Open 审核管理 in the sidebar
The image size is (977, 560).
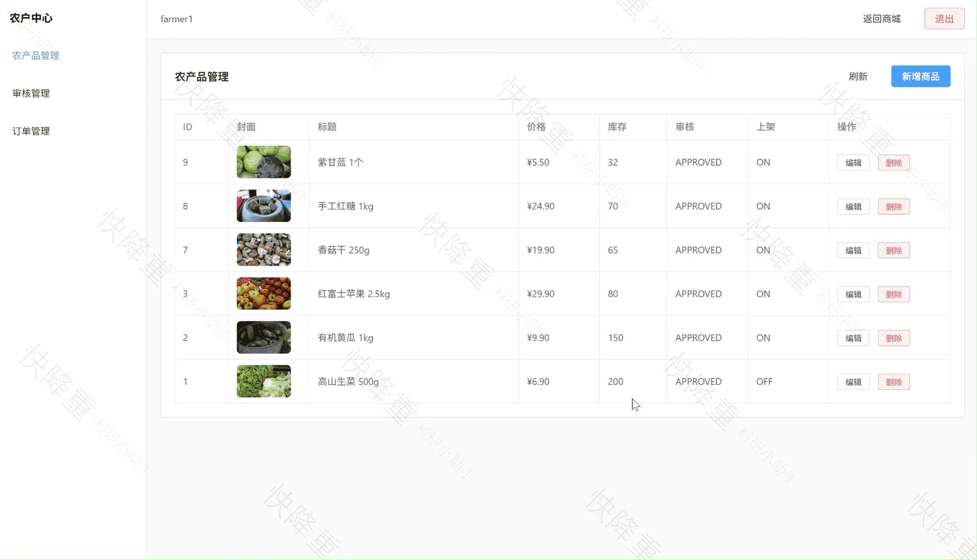(31, 93)
